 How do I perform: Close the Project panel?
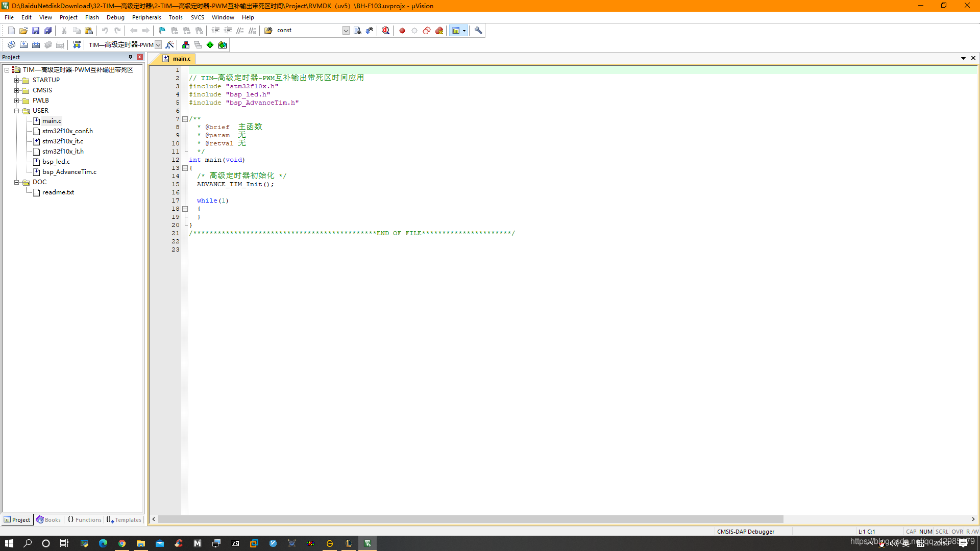(140, 57)
